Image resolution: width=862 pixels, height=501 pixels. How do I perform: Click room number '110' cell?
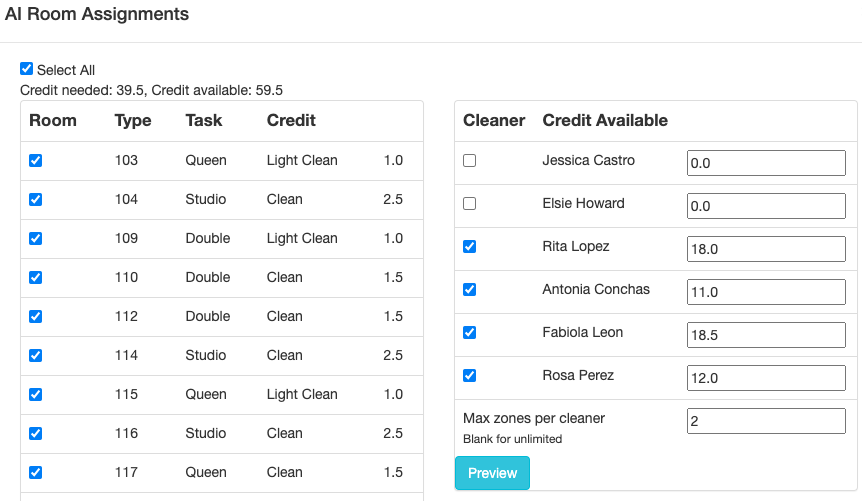point(126,278)
